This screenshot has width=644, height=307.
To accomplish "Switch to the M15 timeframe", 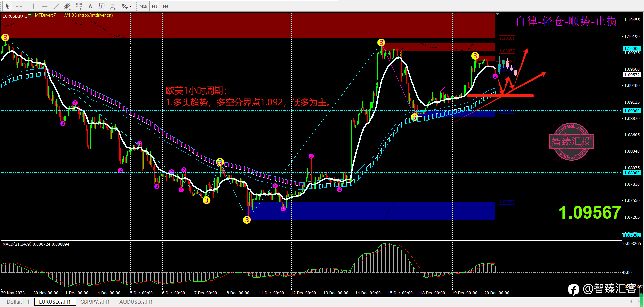I will point(143,6).
